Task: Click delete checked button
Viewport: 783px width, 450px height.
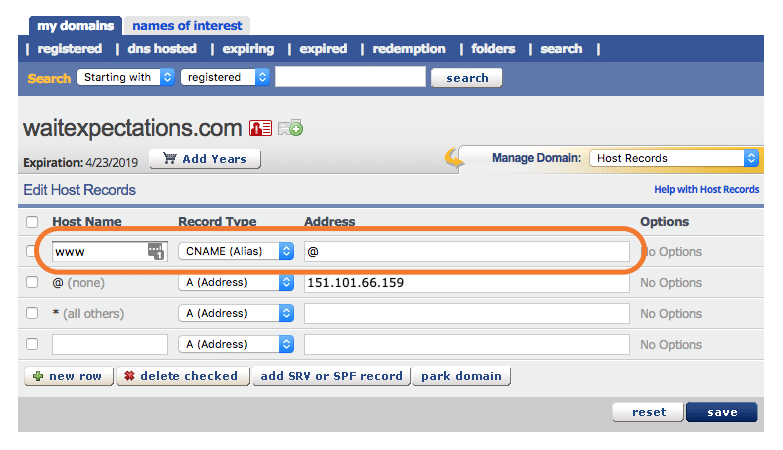Action: pos(181,376)
